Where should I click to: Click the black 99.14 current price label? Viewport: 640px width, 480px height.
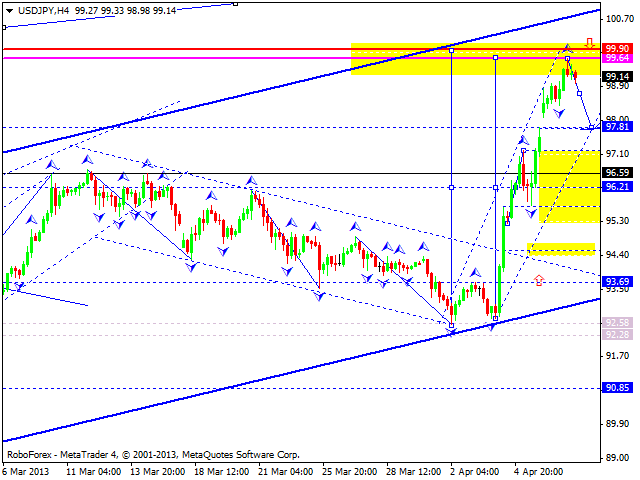pyautogui.click(x=617, y=76)
